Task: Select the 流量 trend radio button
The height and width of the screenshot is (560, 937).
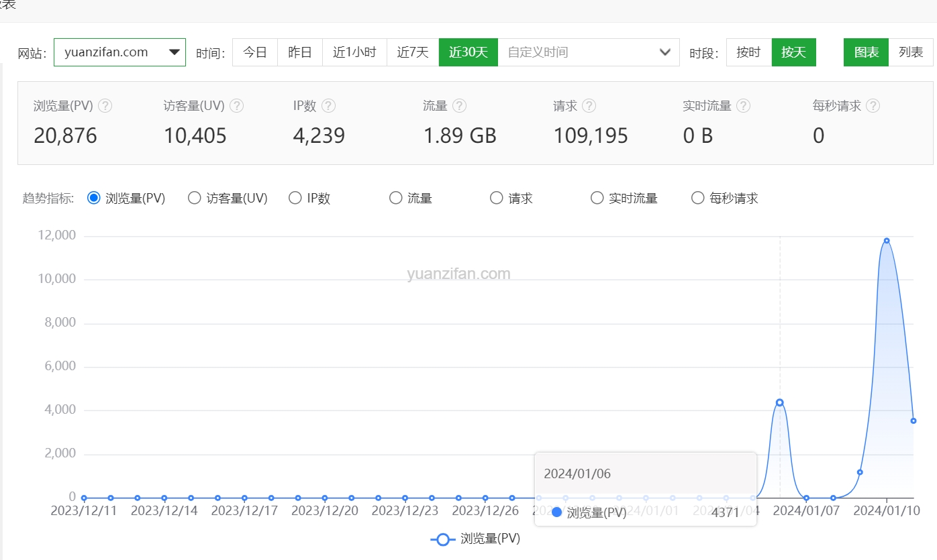Action: point(395,198)
